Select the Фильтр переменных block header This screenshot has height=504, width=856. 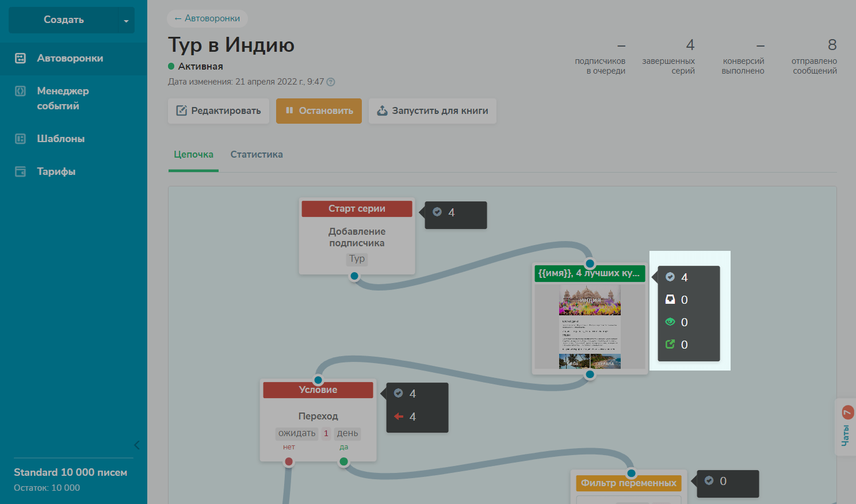(x=629, y=483)
